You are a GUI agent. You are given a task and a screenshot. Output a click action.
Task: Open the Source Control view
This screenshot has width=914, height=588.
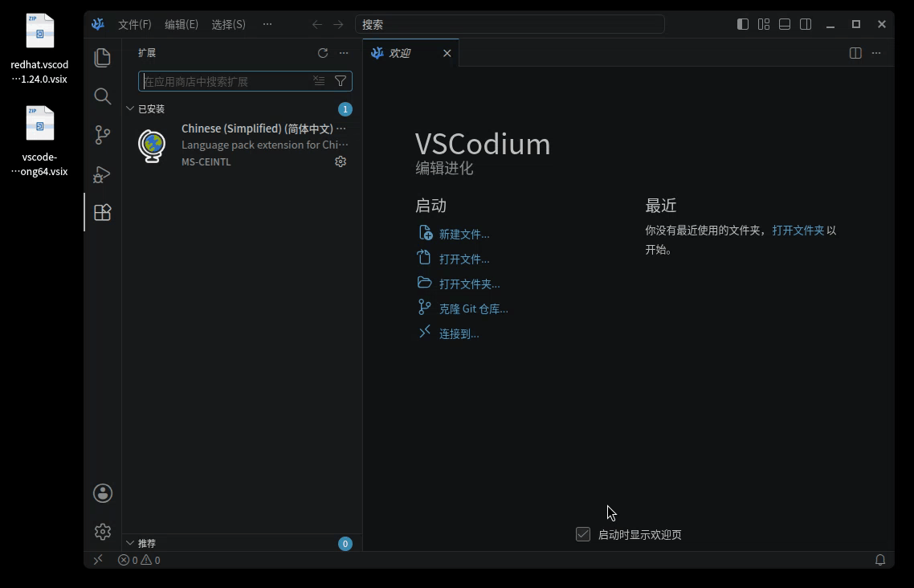pyautogui.click(x=103, y=135)
